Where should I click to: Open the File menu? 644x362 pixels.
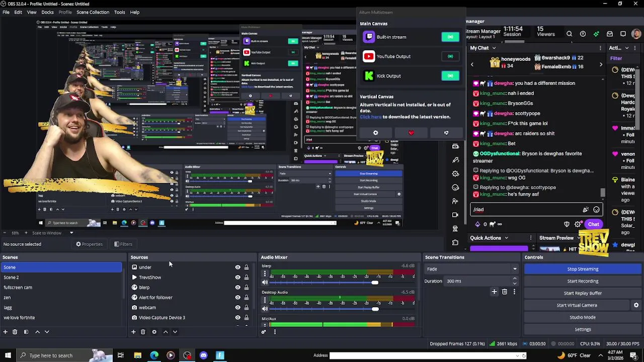pos(6,12)
